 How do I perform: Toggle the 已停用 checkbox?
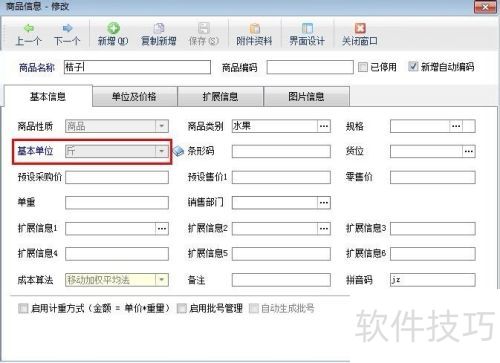click(363, 67)
